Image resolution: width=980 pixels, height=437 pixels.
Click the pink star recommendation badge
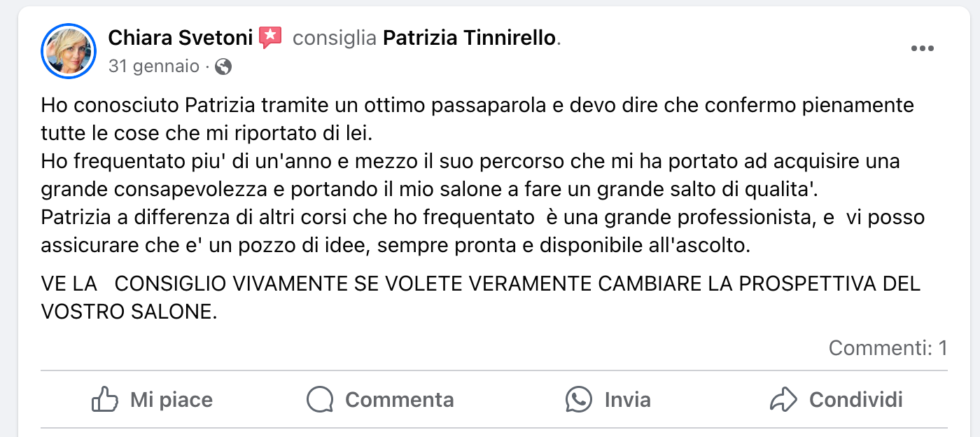coord(270,37)
